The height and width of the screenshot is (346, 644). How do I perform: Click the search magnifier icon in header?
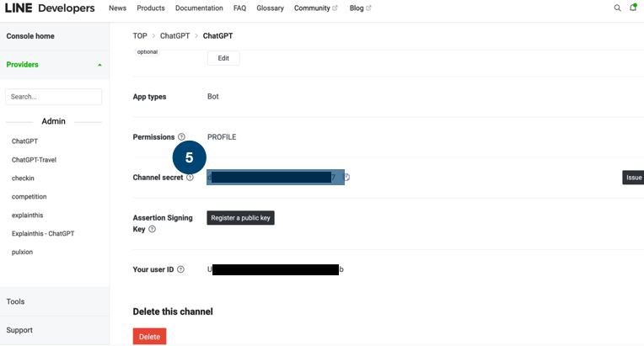click(x=617, y=8)
